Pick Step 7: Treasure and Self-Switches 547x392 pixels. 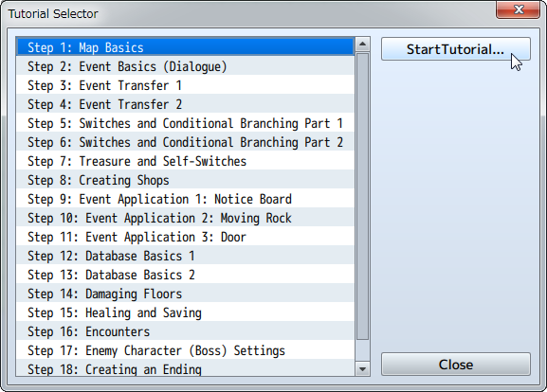[185, 161]
